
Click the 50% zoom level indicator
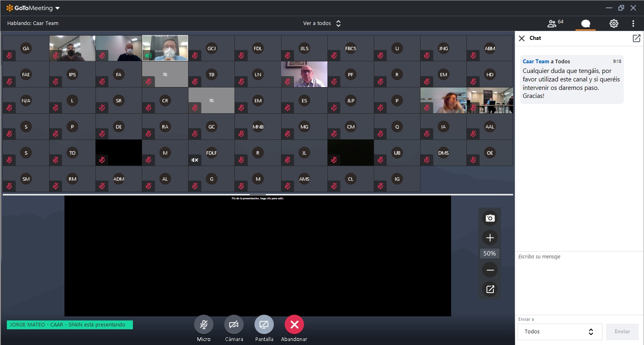[489, 254]
